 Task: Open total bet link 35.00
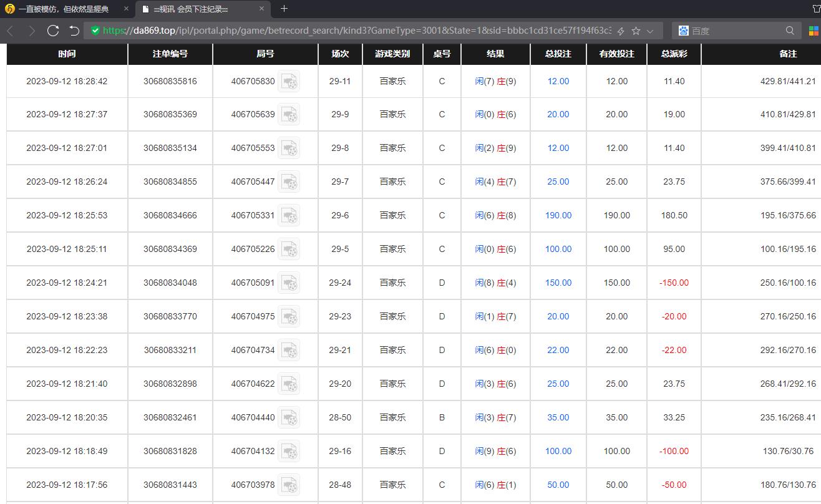click(558, 418)
